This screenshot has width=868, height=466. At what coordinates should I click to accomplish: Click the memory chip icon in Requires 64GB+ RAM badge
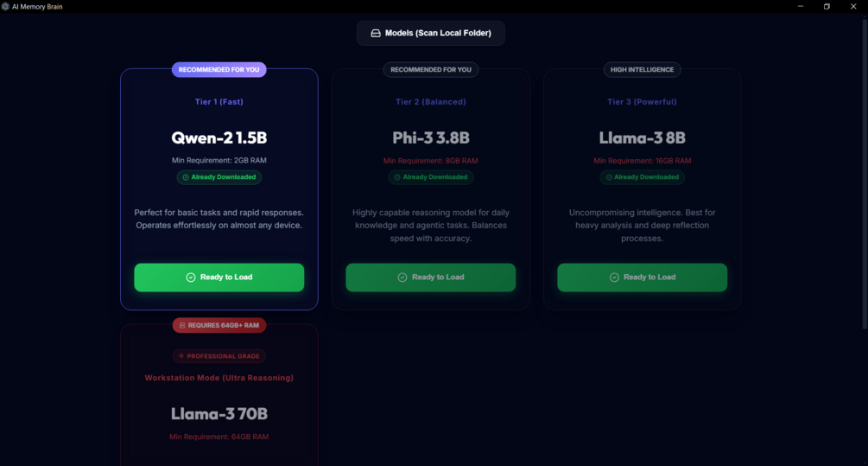tap(182, 326)
